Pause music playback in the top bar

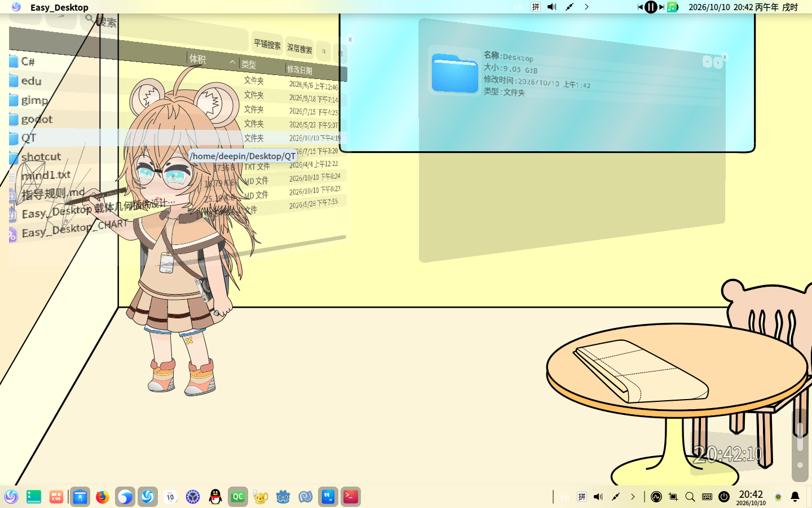click(651, 7)
